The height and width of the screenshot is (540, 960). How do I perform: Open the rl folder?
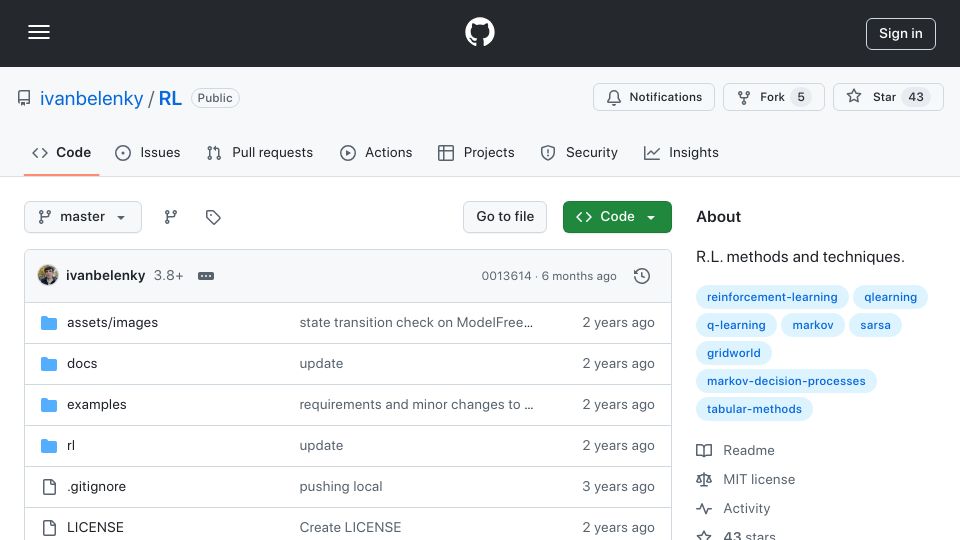[71, 446]
